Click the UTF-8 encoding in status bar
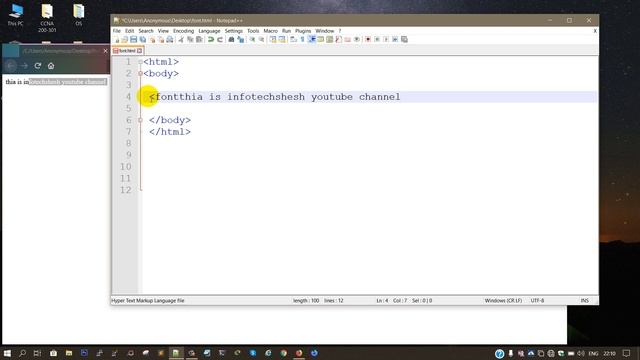 click(x=537, y=300)
